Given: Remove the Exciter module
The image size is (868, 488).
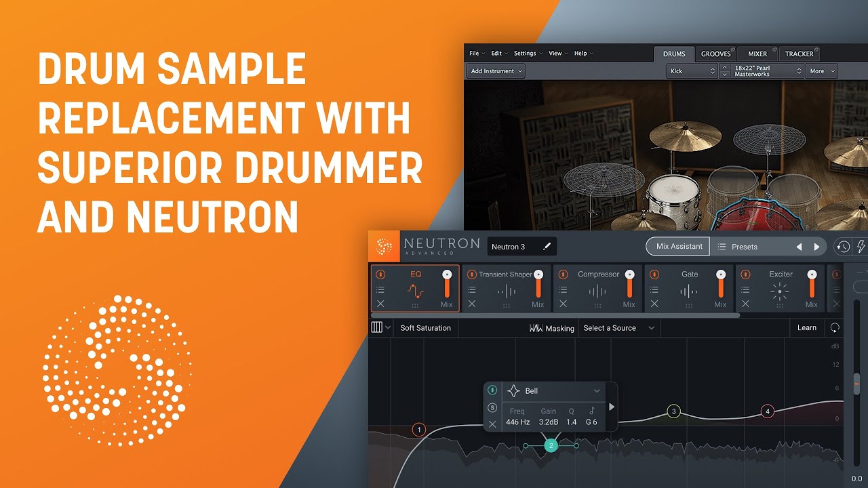Looking at the screenshot, I should (x=745, y=304).
